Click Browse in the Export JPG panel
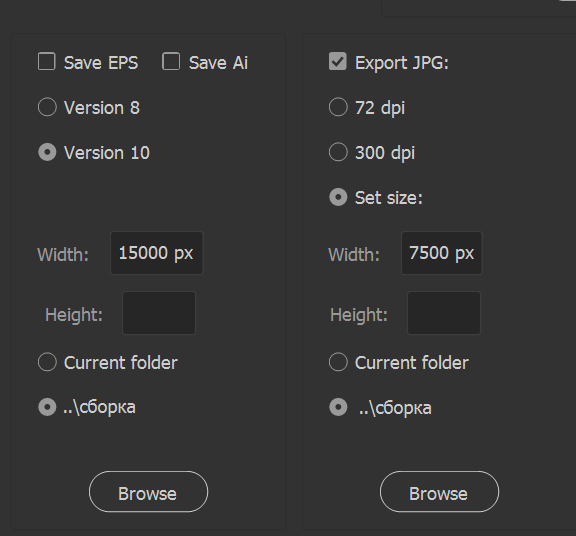The width and height of the screenshot is (576, 536). pos(439,492)
